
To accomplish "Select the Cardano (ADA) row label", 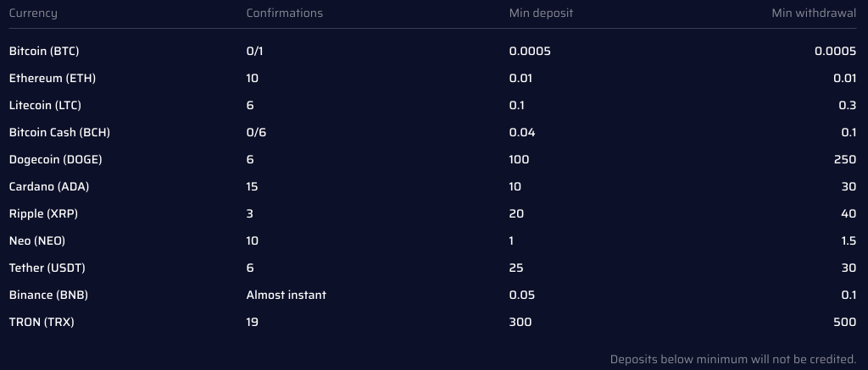I will 49,187.
